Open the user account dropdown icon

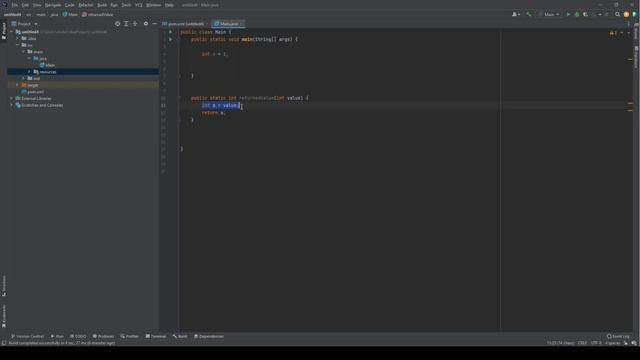click(516, 14)
